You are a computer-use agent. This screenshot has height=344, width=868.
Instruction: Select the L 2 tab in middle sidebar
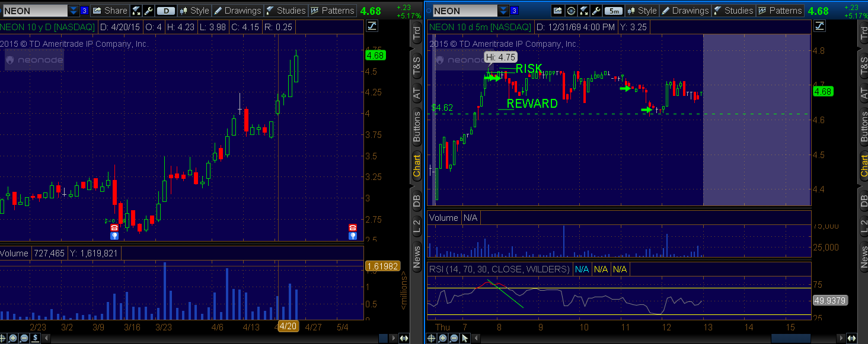point(416,225)
